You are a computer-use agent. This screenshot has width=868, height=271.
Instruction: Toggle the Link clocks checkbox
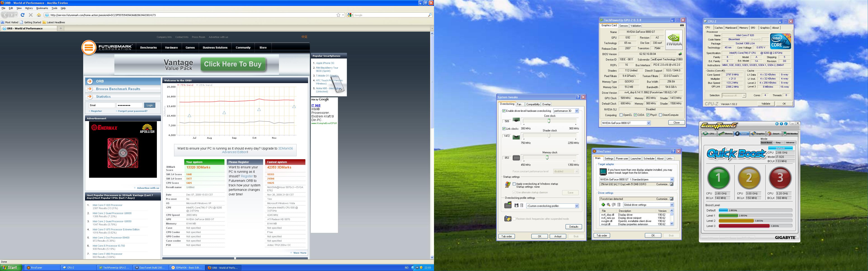click(504, 128)
